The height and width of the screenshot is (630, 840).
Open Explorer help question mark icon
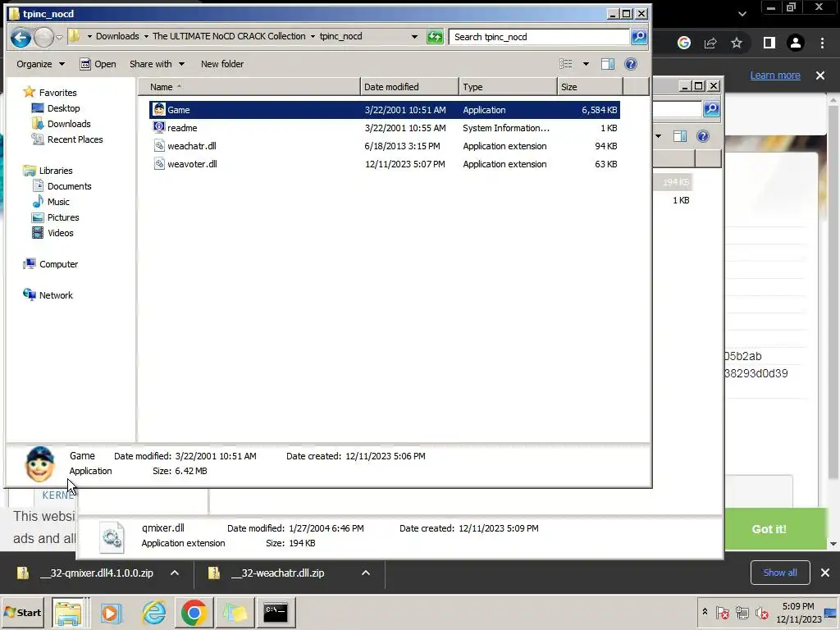631,64
